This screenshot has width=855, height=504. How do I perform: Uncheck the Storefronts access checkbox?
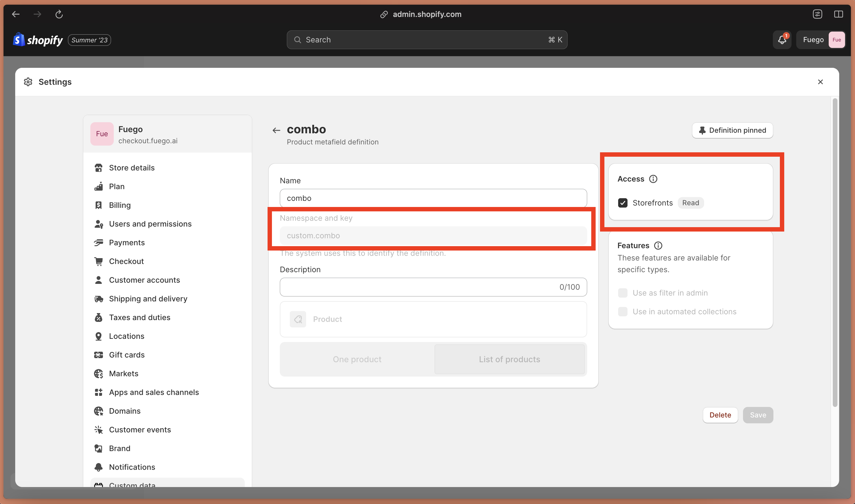tap(623, 203)
